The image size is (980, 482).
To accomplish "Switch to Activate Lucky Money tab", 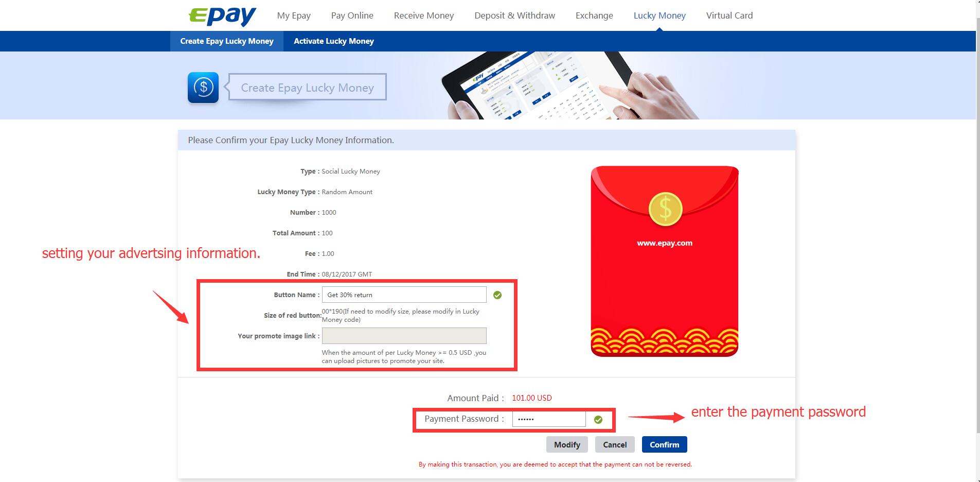I will tap(334, 41).
